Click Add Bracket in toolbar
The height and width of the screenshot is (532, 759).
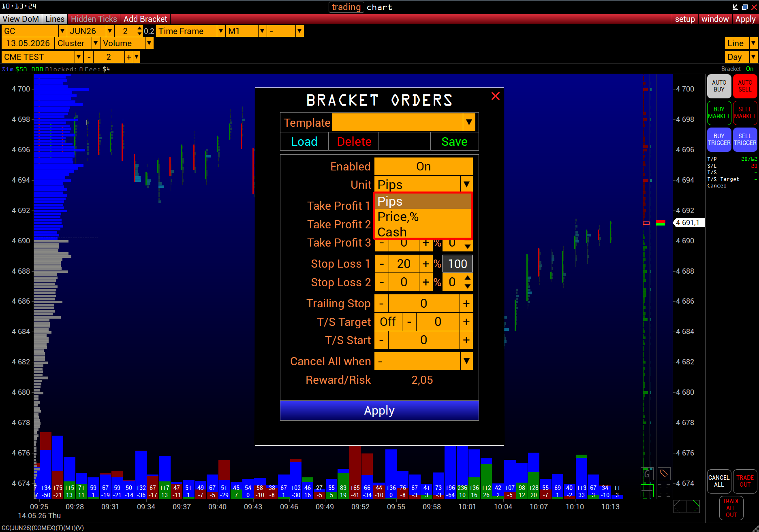point(145,19)
